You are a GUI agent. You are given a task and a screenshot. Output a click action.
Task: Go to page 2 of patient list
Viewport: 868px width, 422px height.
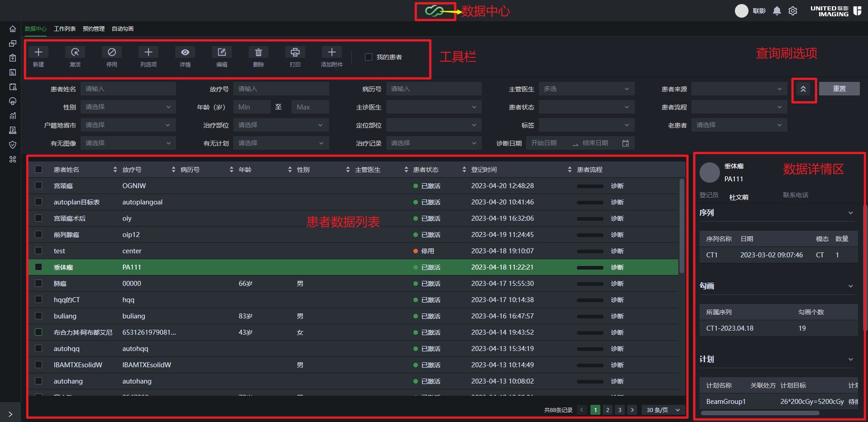(608, 410)
